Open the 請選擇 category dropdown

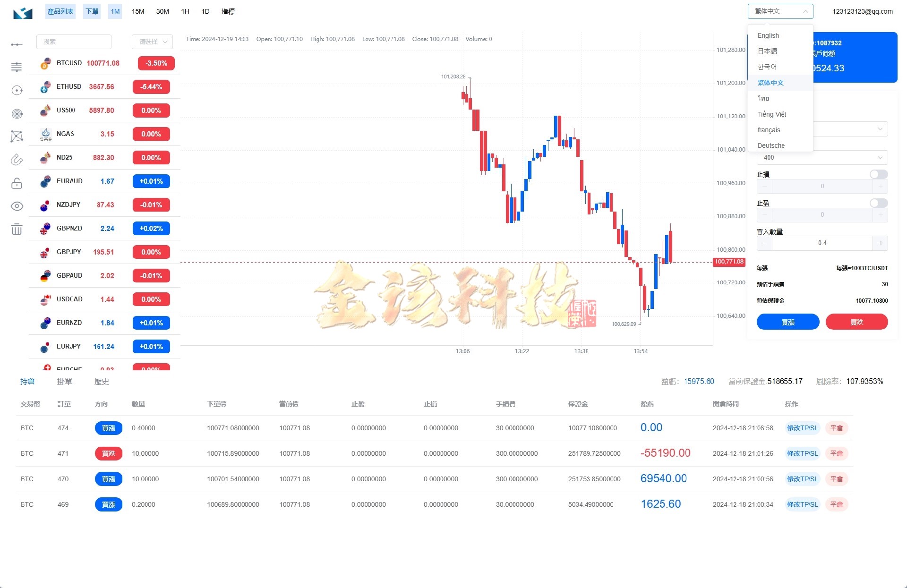(x=152, y=42)
